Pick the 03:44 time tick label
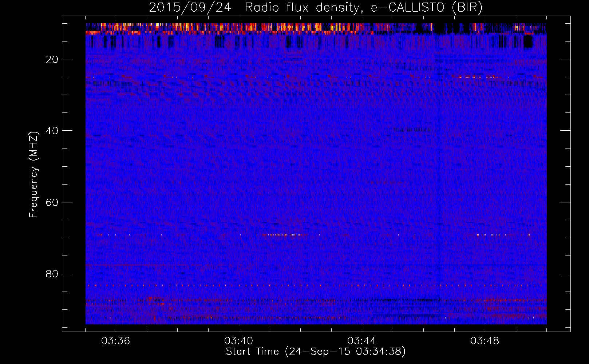Screen dimensions: 589x364 click(x=362, y=341)
